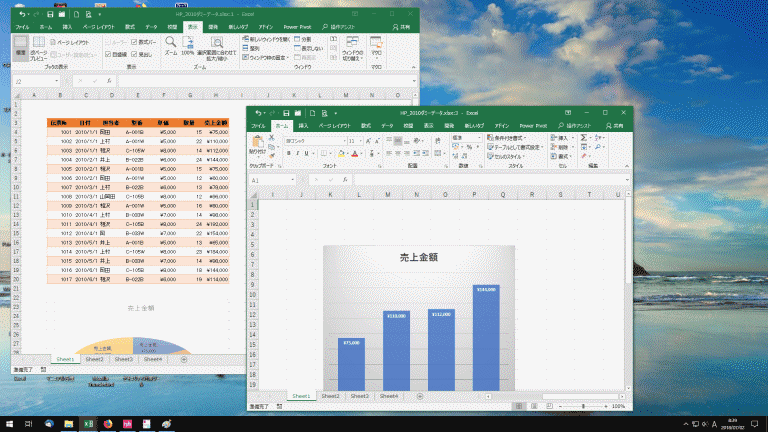This screenshot has width=768, height=432.
Task: Click Wrap Text icon in front window
Action: point(438,141)
